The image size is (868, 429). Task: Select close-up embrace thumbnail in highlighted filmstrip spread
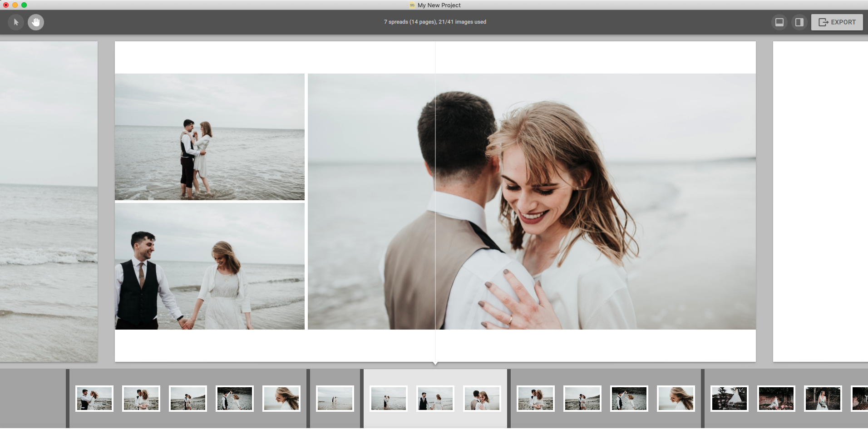(x=482, y=399)
